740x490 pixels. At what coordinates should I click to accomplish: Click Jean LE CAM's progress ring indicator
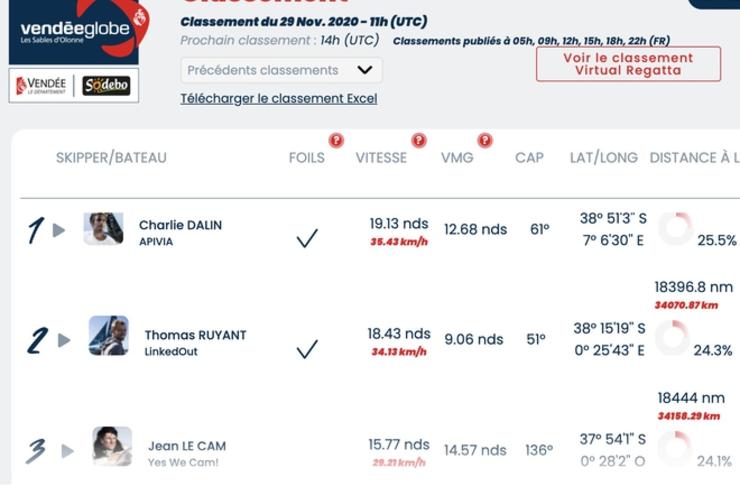(674, 448)
